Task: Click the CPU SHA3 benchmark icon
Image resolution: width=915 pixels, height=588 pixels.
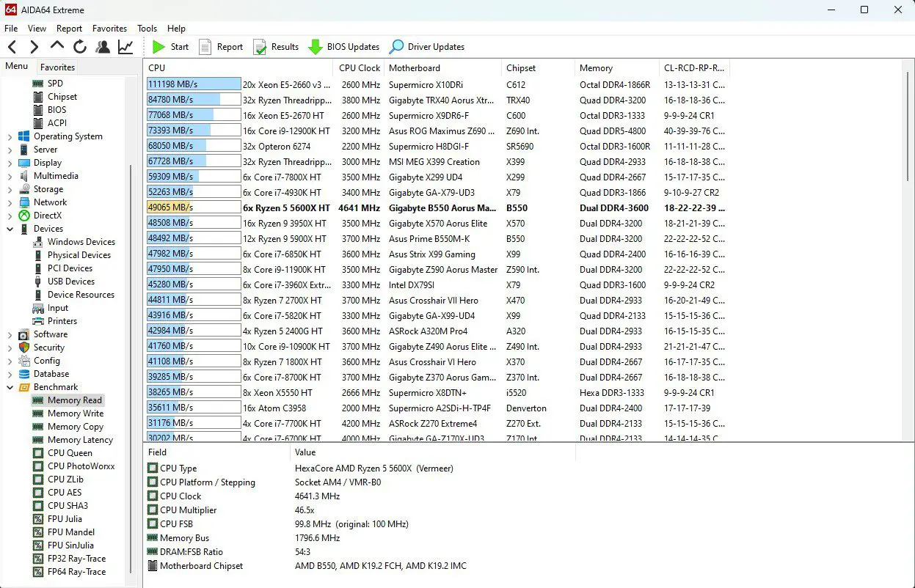Action: pos(38,506)
